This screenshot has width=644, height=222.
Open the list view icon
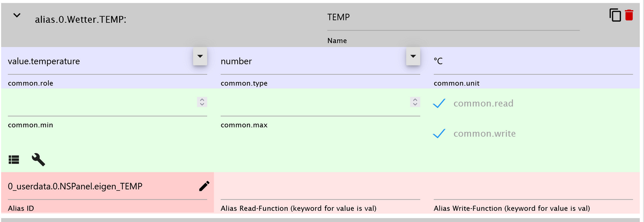pos(14,159)
